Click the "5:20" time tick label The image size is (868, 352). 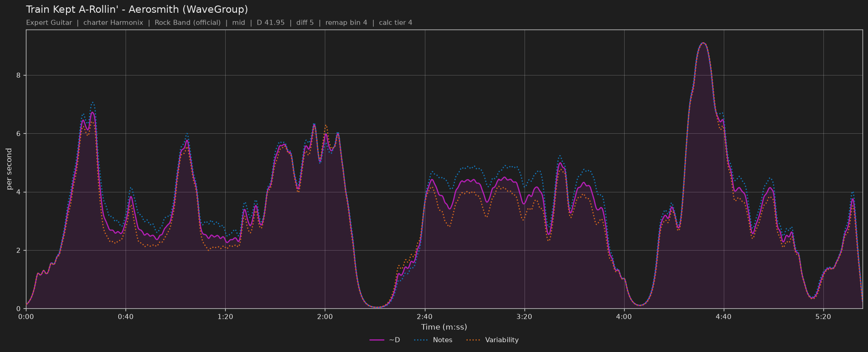[x=823, y=317]
